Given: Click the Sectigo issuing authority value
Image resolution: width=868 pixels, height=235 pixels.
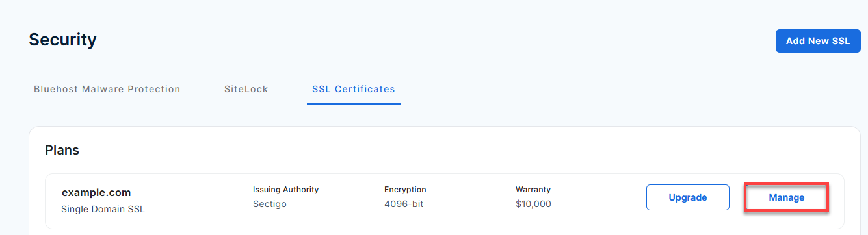Looking at the screenshot, I should 270,204.
